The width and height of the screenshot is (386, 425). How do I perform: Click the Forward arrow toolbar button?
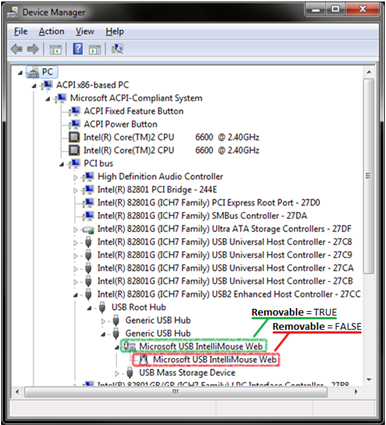tap(33, 49)
